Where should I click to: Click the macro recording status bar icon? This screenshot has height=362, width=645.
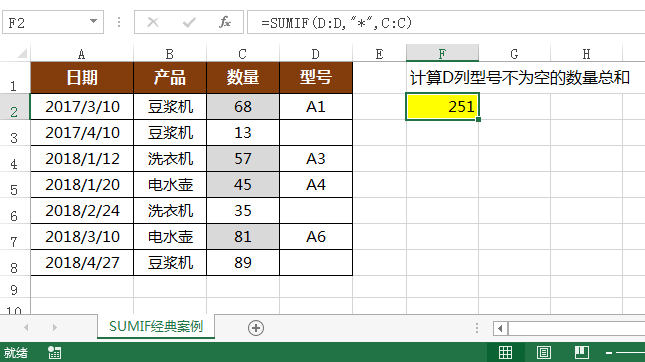(54, 353)
